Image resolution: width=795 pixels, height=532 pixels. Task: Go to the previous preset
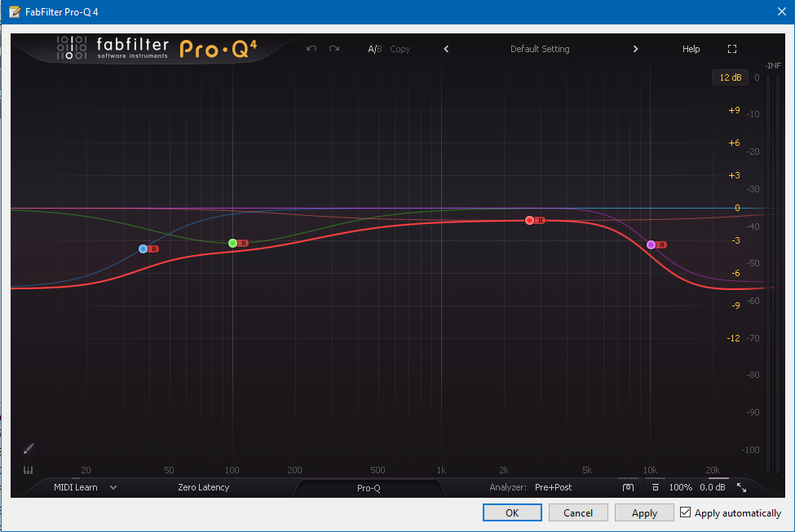click(446, 49)
